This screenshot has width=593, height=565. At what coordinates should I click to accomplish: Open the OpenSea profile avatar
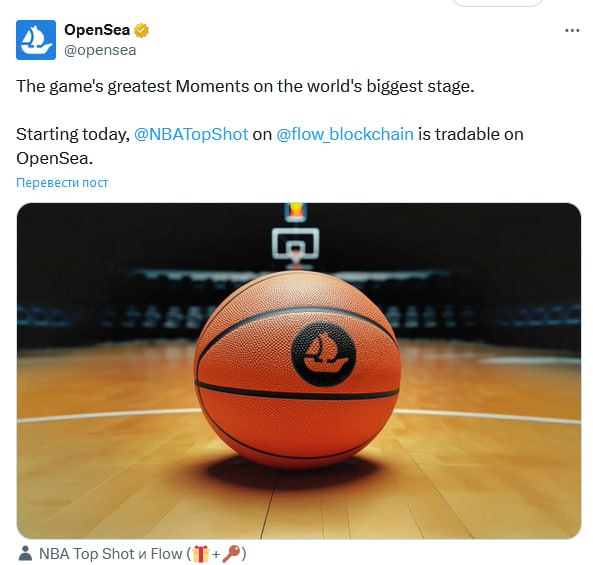tap(36, 40)
